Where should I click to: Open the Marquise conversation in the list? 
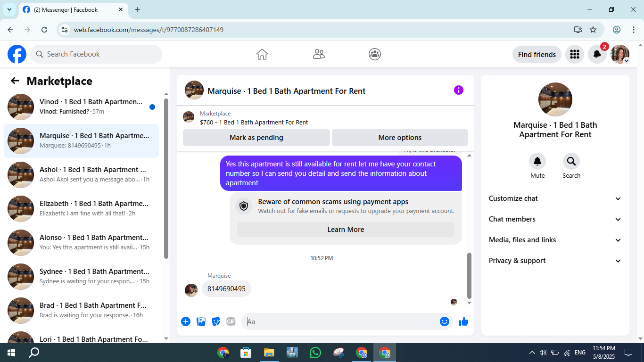[81, 141]
